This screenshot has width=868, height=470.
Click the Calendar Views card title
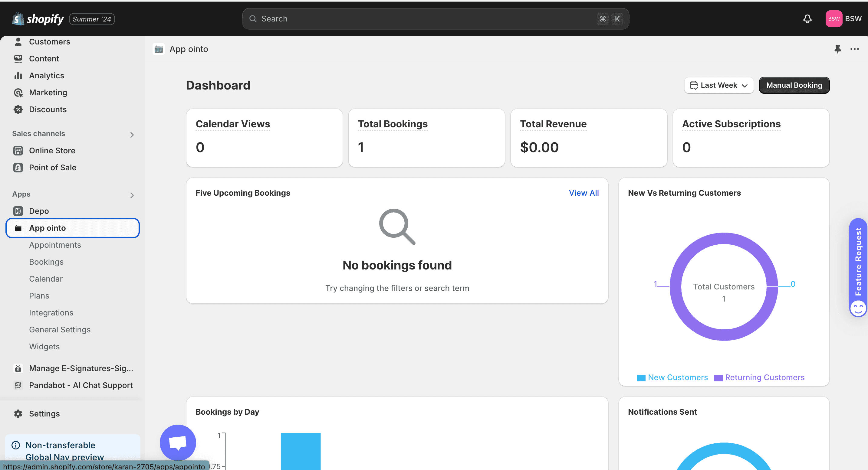233,124
